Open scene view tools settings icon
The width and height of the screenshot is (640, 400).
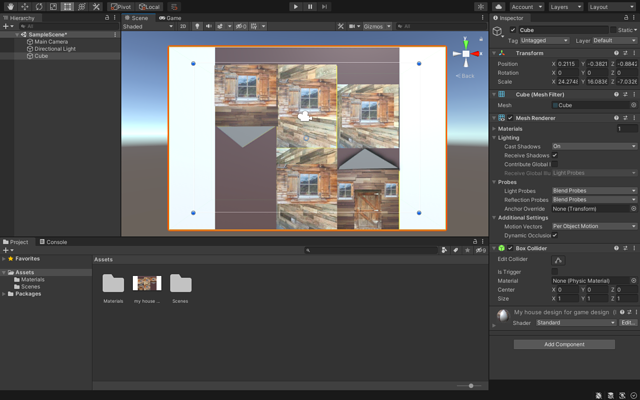point(340,26)
